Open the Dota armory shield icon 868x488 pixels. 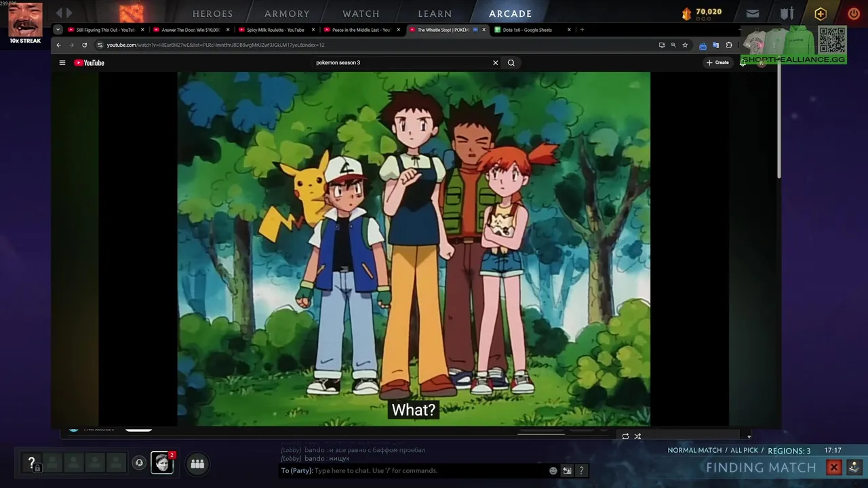(x=787, y=14)
